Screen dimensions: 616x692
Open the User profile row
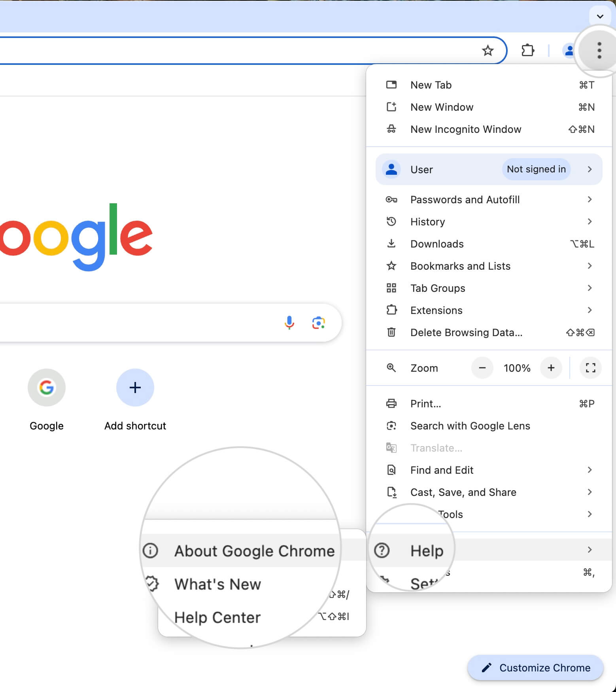(489, 169)
